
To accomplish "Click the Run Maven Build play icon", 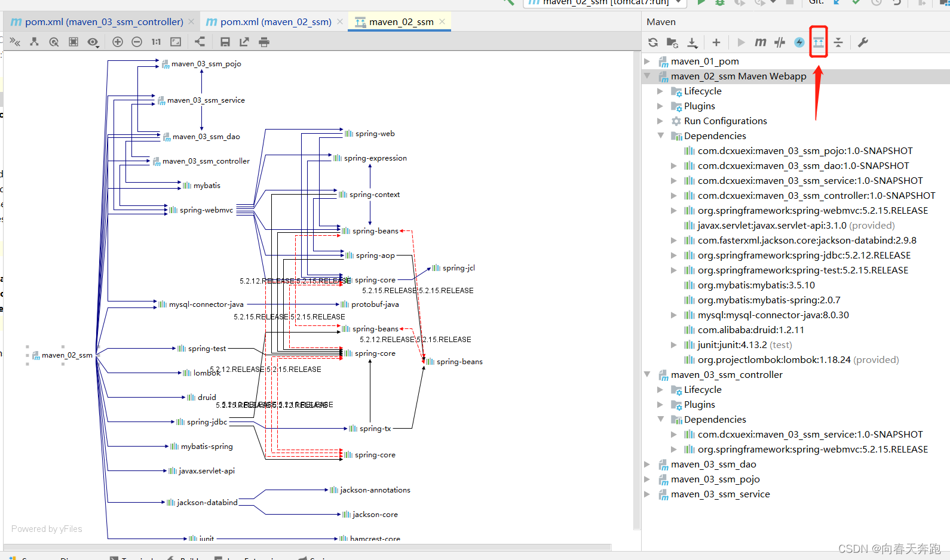I will [741, 42].
